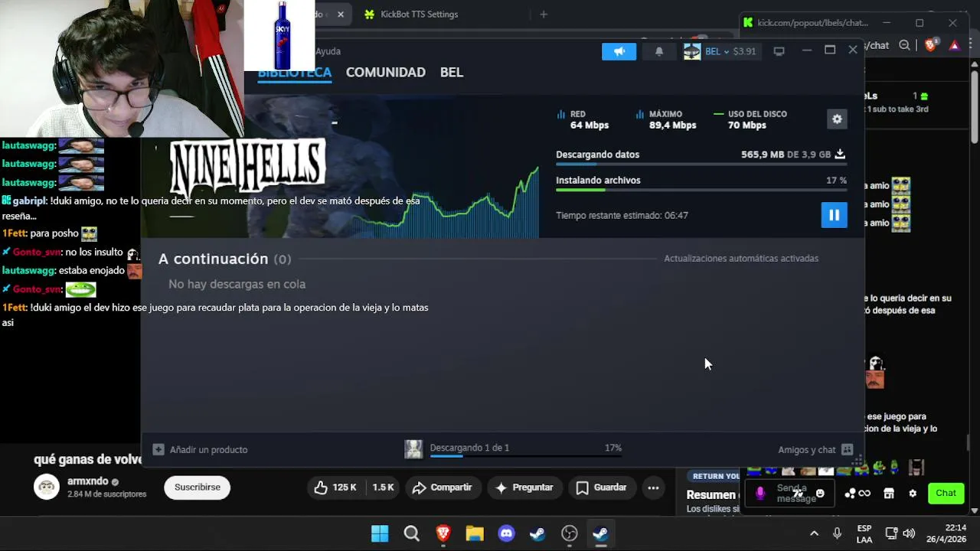This screenshot has width=980, height=551.
Task: Click Preguntar button under video
Action: (524, 487)
